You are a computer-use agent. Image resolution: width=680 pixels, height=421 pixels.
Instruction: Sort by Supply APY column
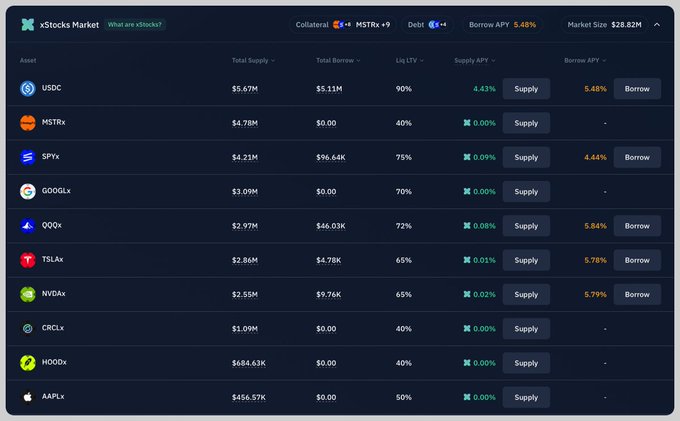(475, 60)
